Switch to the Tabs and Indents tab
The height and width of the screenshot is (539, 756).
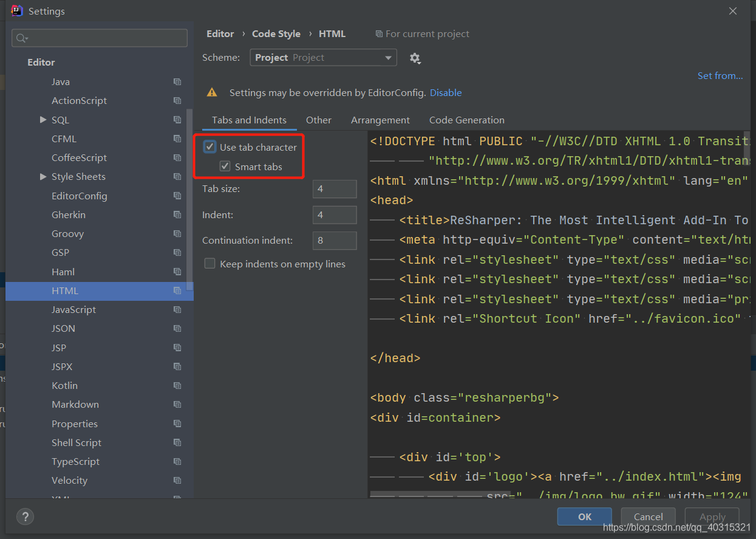tap(249, 120)
